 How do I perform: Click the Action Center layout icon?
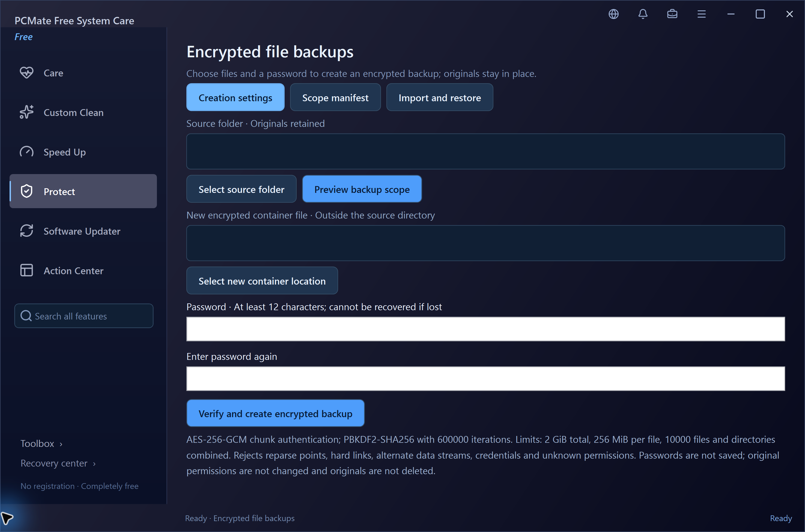[x=26, y=270]
